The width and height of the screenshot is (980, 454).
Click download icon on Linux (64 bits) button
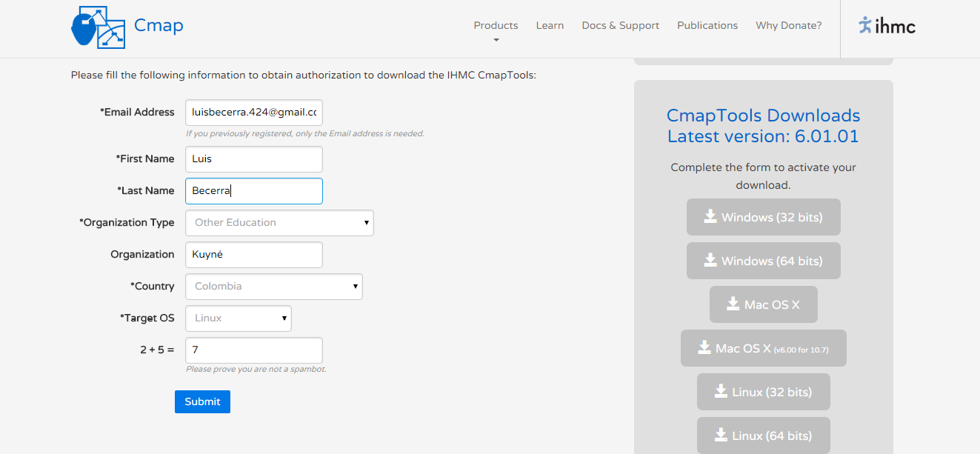click(x=721, y=435)
